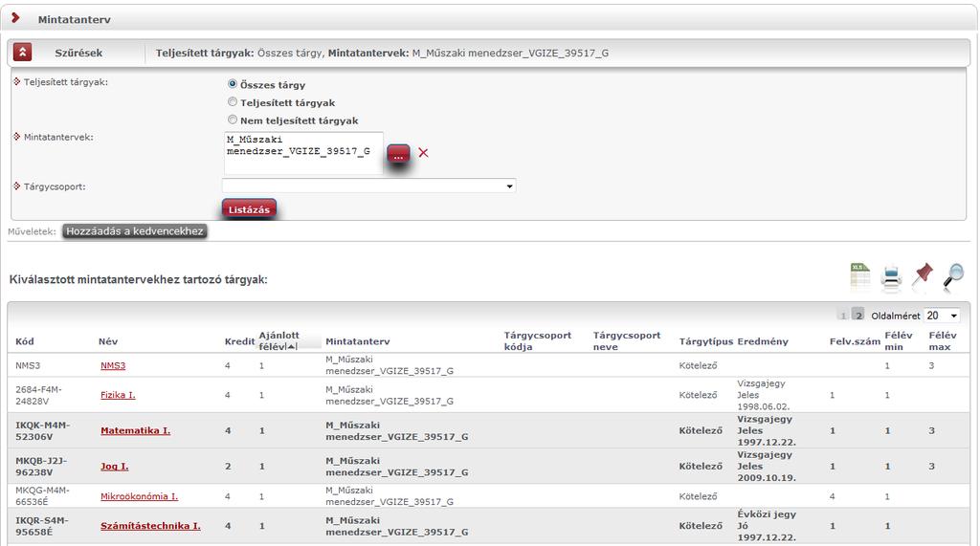980x546 pixels.
Task: Open the 'Matematika I.' subject link
Action: (136, 430)
